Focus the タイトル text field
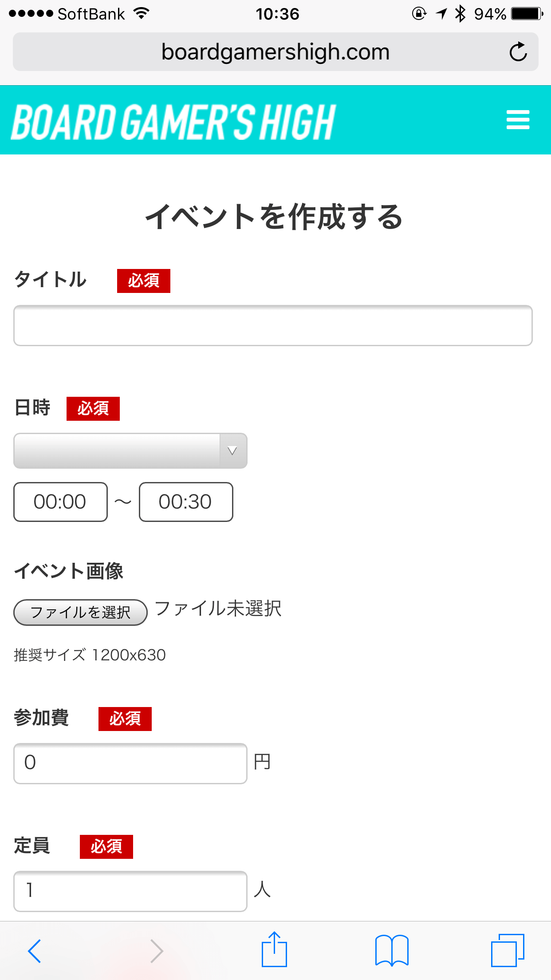The width and height of the screenshot is (551, 980). click(x=273, y=325)
